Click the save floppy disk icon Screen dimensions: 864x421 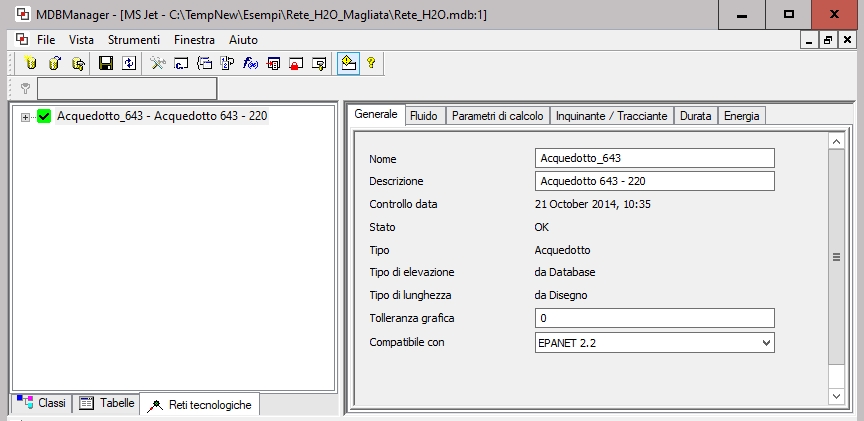coord(105,63)
